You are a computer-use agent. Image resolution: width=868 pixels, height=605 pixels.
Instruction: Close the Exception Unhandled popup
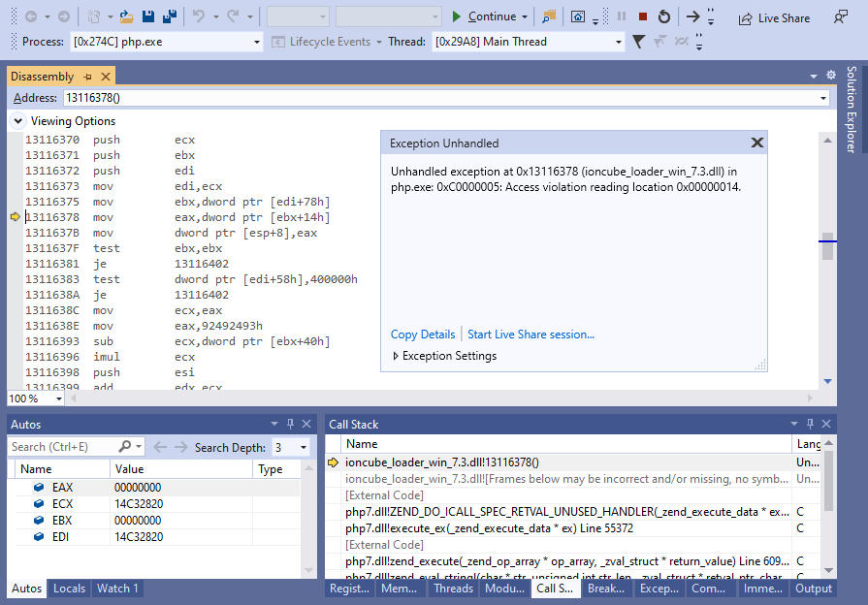coord(756,143)
